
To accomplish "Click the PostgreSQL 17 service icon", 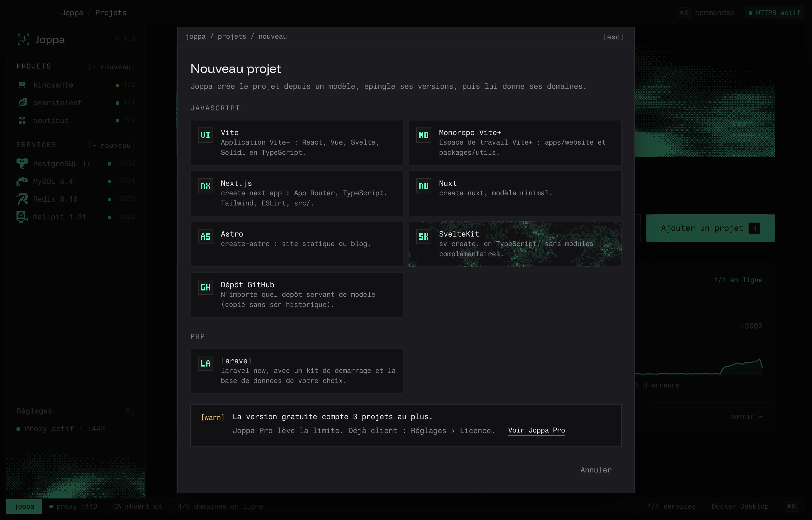I will (x=22, y=163).
